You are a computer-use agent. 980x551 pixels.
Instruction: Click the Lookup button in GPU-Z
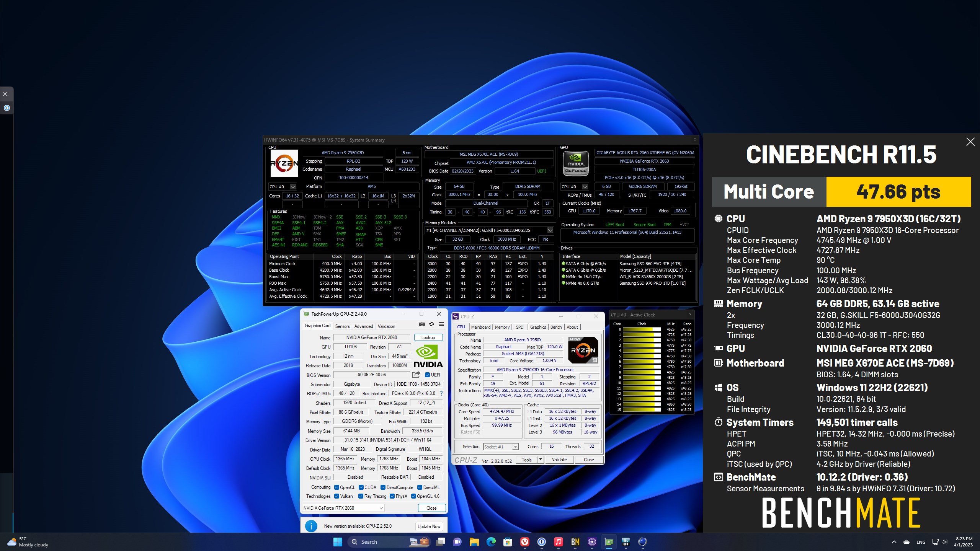428,337
